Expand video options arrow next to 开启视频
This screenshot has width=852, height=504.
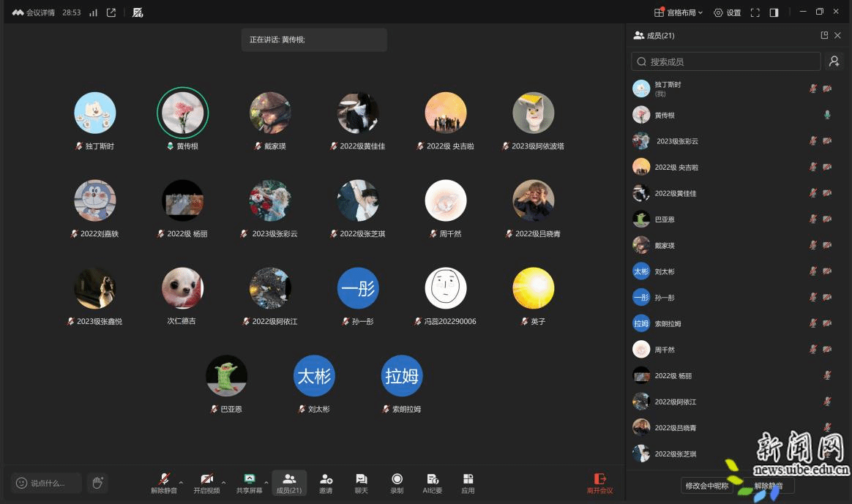coord(223,483)
